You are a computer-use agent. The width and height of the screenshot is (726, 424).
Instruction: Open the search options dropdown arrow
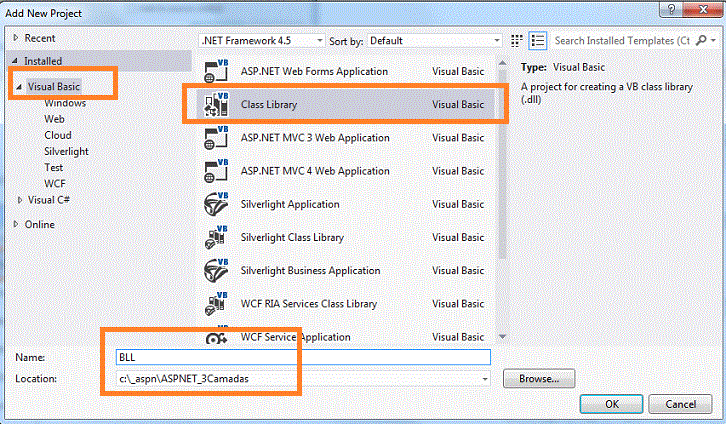point(713,41)
